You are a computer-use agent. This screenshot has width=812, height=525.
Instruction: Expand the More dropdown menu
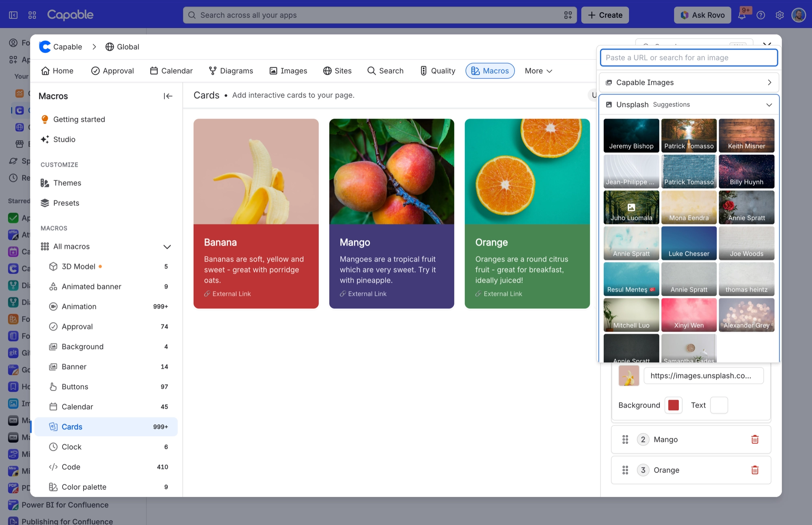pyautogui.click(x=538, y=71)
